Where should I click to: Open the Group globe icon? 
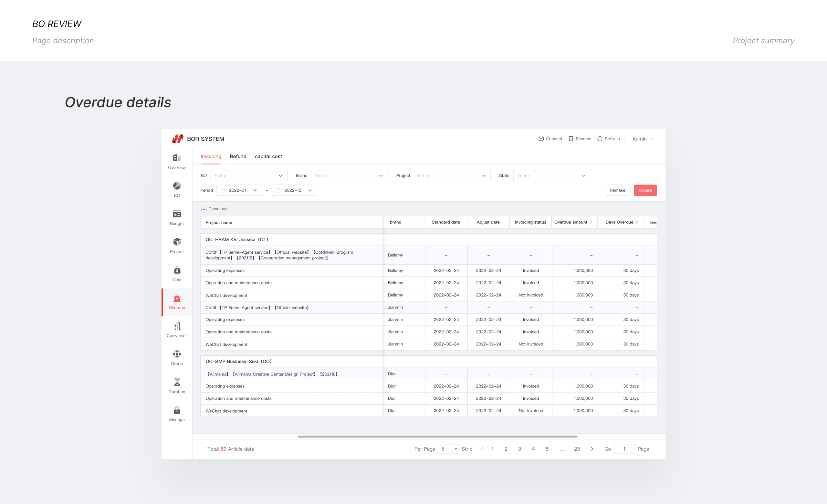177,354
